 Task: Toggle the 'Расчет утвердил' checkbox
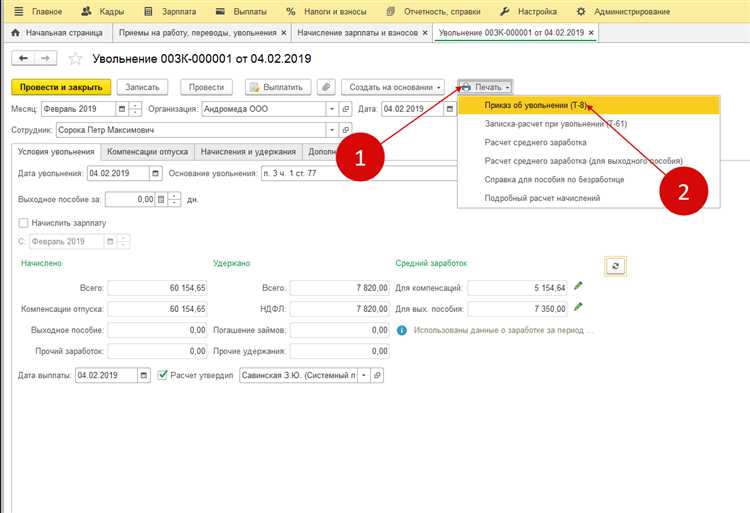click(x=164, y=375)
